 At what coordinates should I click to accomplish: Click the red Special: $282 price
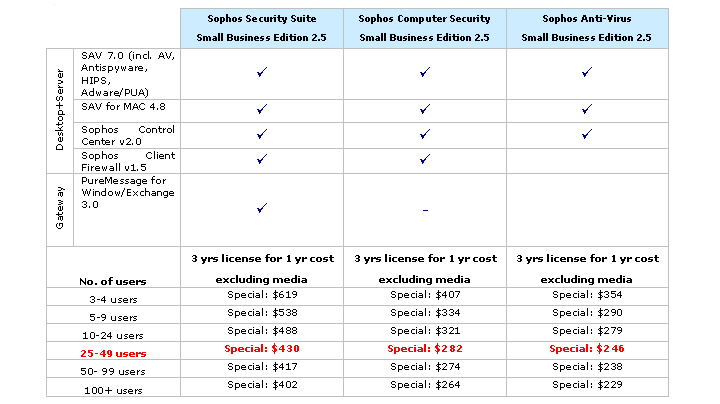pos(425,349)
